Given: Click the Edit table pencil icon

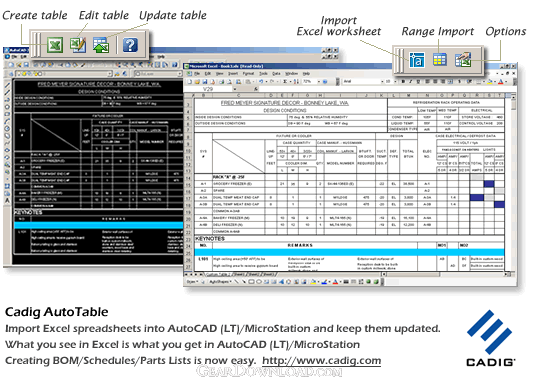Looking at the screenshot, I should pos(78,45).
